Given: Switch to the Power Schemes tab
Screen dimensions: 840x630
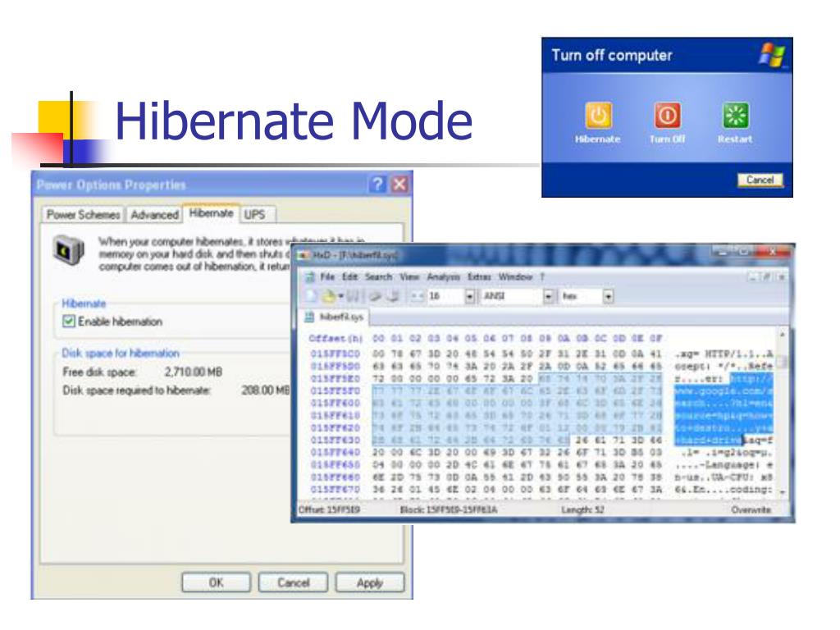Looking at the screenshot, I should coord(80,214).
